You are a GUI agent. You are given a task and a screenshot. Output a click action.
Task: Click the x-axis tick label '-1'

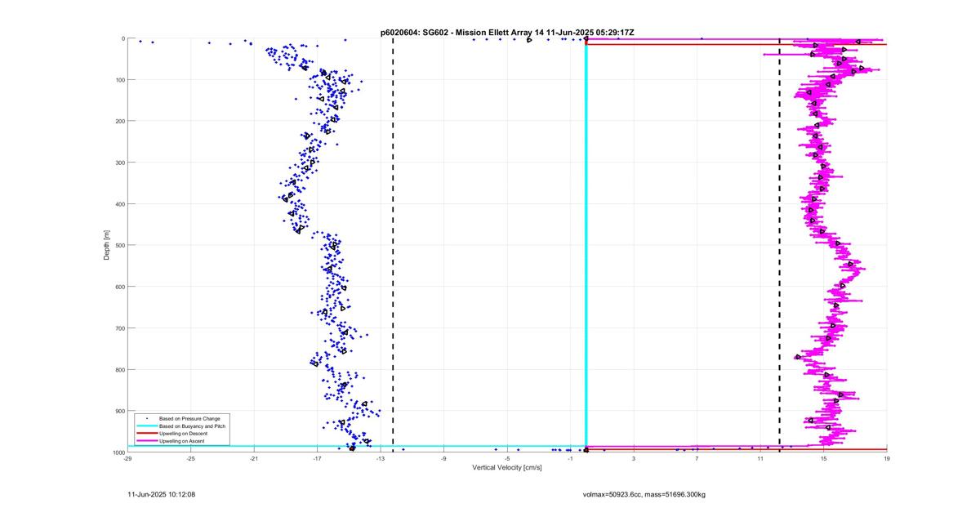coord(570,458)
